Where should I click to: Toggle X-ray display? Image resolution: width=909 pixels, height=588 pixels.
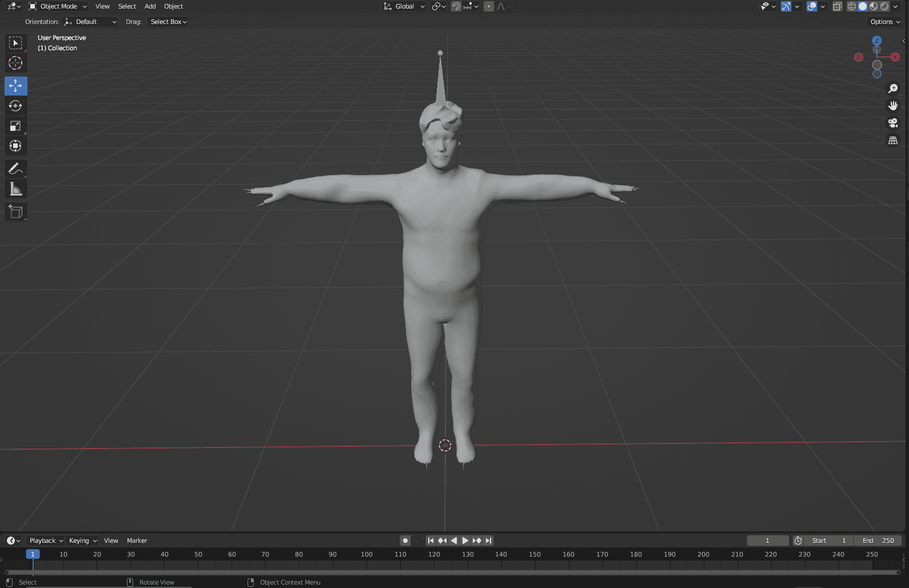click(x=837, y=6)
